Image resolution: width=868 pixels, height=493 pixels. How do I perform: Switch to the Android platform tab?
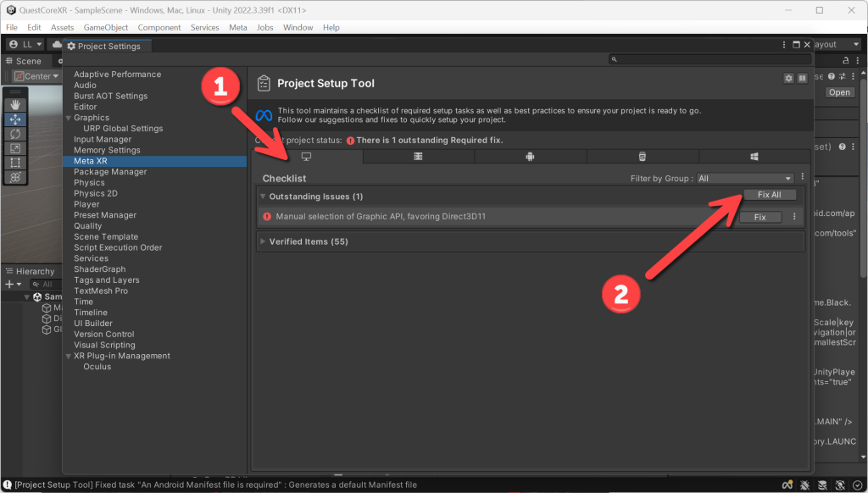[x=530, y=157]
